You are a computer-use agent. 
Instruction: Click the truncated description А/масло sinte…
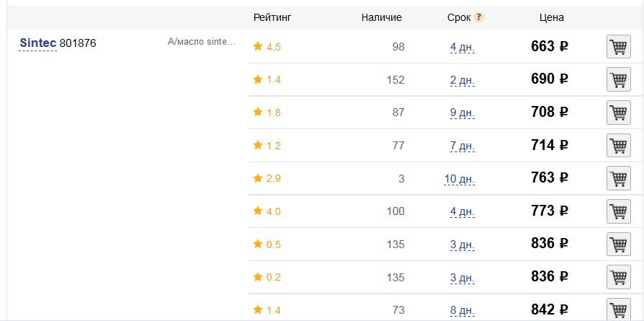coord(202,42)
